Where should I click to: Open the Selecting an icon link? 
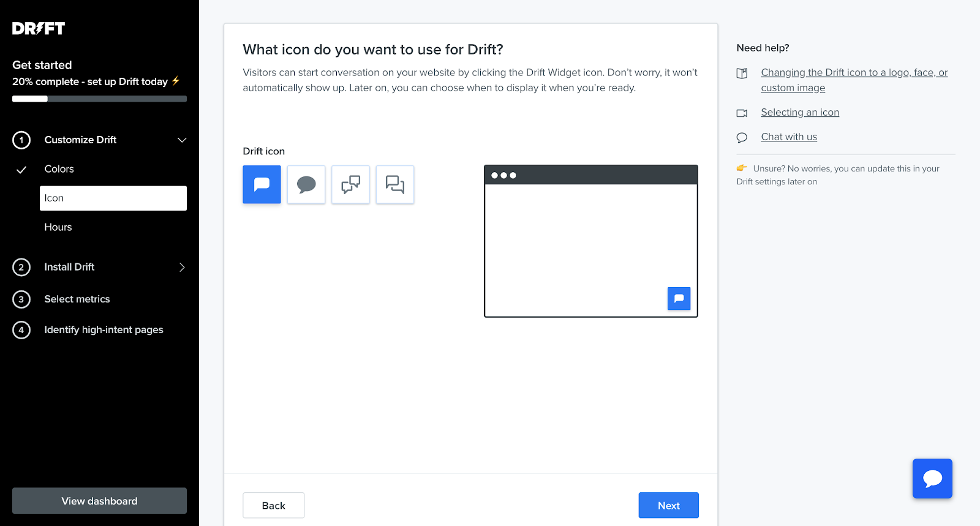pyautogui.click(x=800, y=112)
